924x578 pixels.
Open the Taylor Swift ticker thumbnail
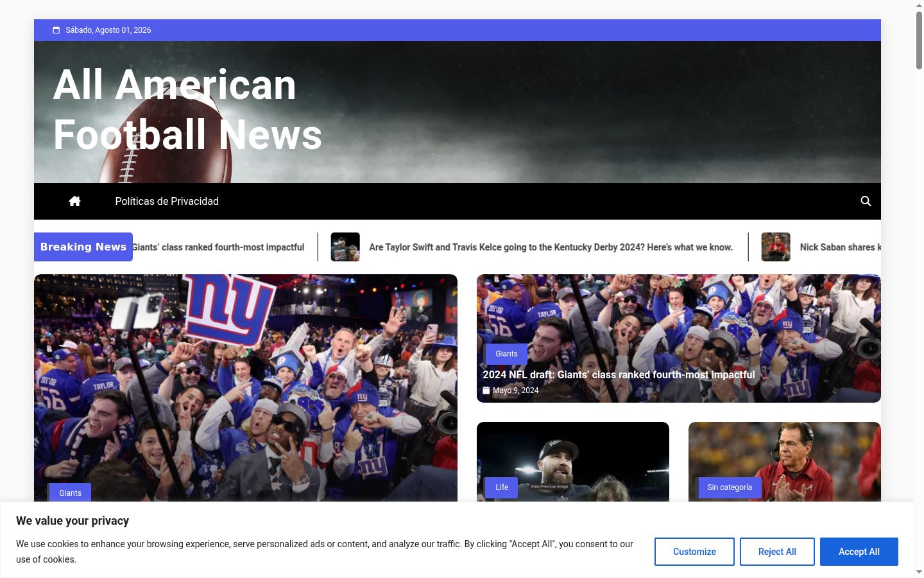coord(345,247)
